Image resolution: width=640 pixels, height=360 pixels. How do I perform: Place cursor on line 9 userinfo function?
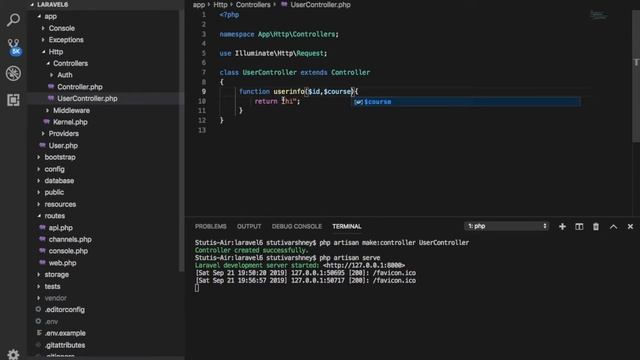298,91
